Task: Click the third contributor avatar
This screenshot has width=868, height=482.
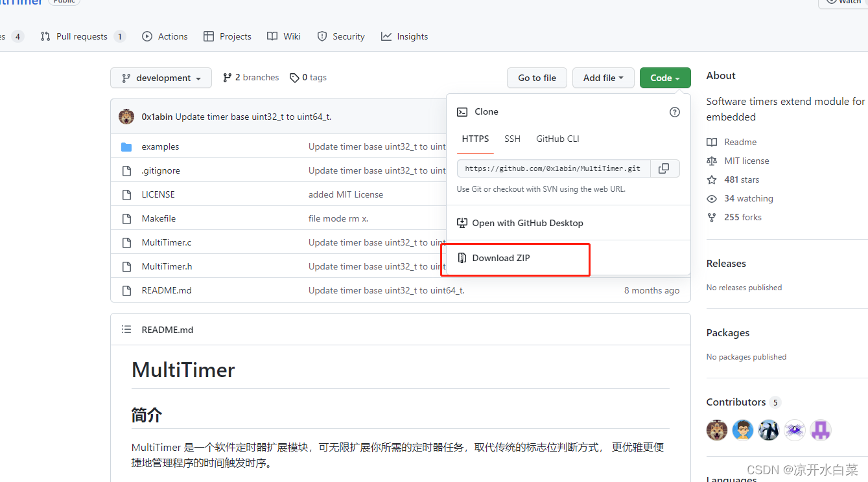Action: pyautogui.click(x=769, y=430)
